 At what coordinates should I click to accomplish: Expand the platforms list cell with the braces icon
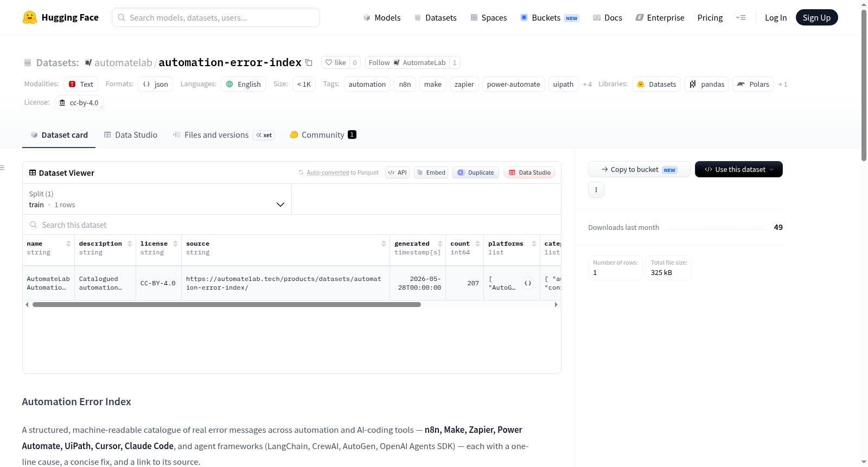tap(528, 283)
